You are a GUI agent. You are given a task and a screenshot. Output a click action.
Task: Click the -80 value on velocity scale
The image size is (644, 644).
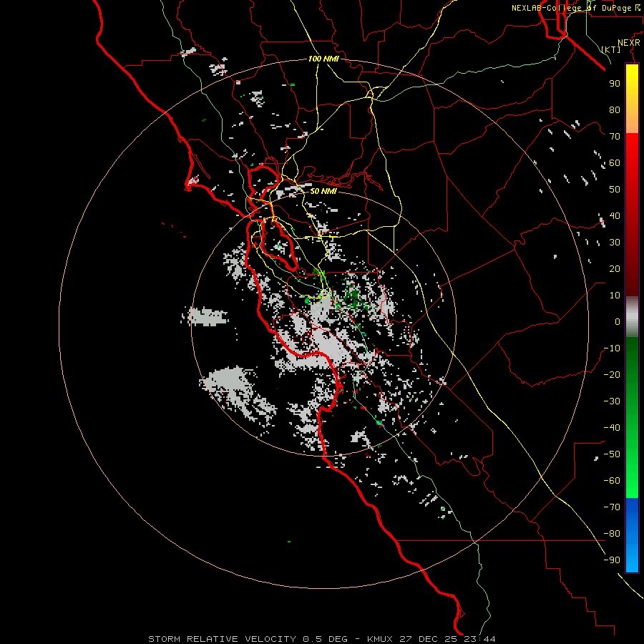(x=612, y=534)
